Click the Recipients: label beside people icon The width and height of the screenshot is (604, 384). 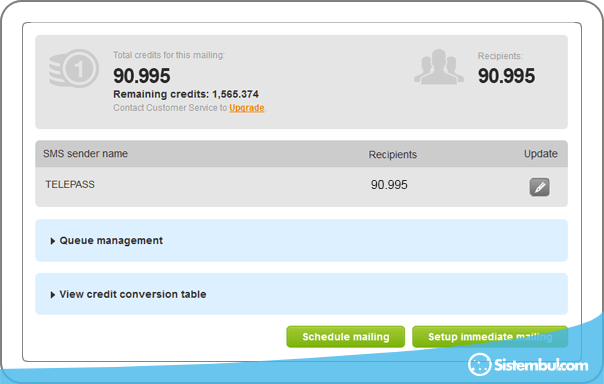(x=500, y=56)
